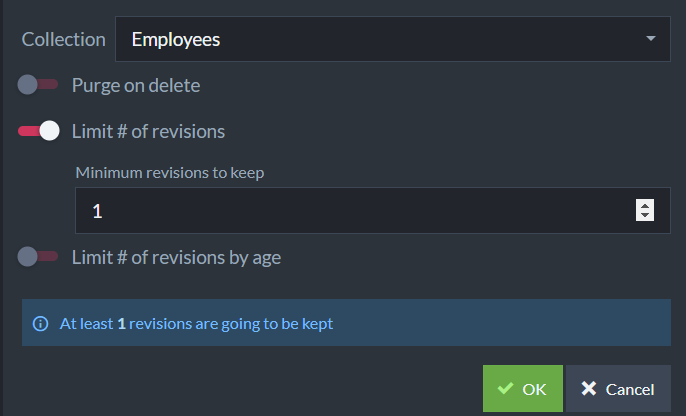The height and width of the screenshot is (416, 686).
Task: Click the green checkmark icon on OK
Action: [505, 388]
